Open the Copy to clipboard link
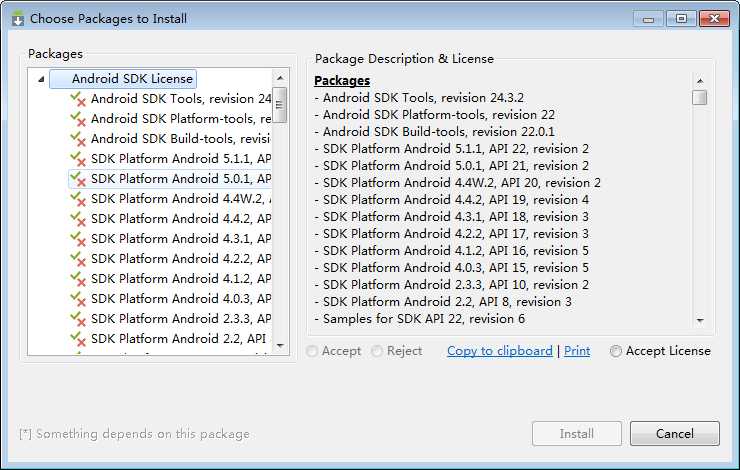 [500, 351]
